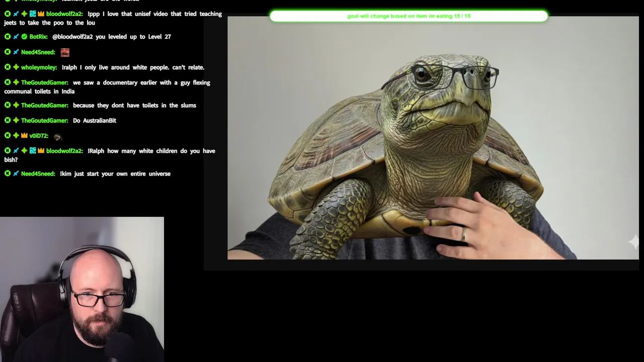Click the crown badge in bloodwolf2a2's !ppp message
Screen dimensions: 644x362
tap(41, 14)
